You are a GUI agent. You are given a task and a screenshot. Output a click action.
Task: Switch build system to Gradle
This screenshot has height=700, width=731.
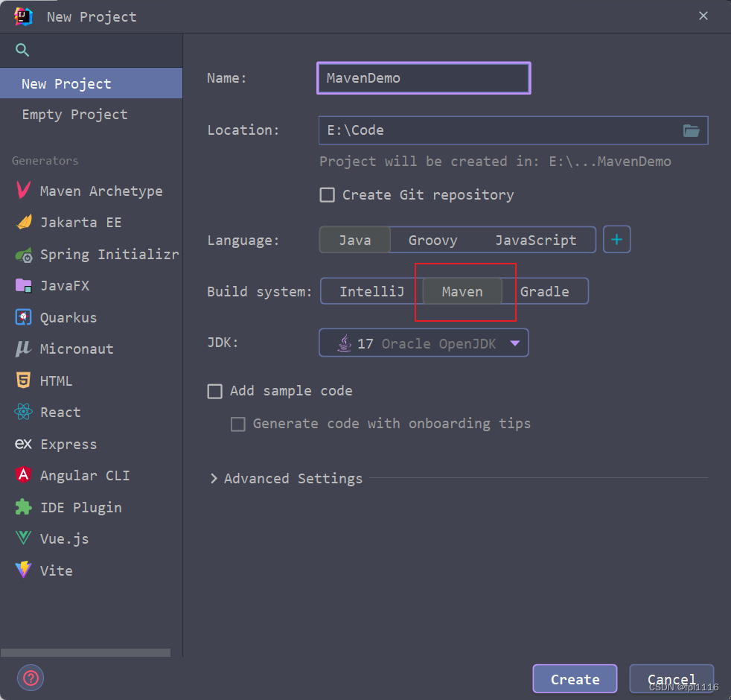coord(544,291)
